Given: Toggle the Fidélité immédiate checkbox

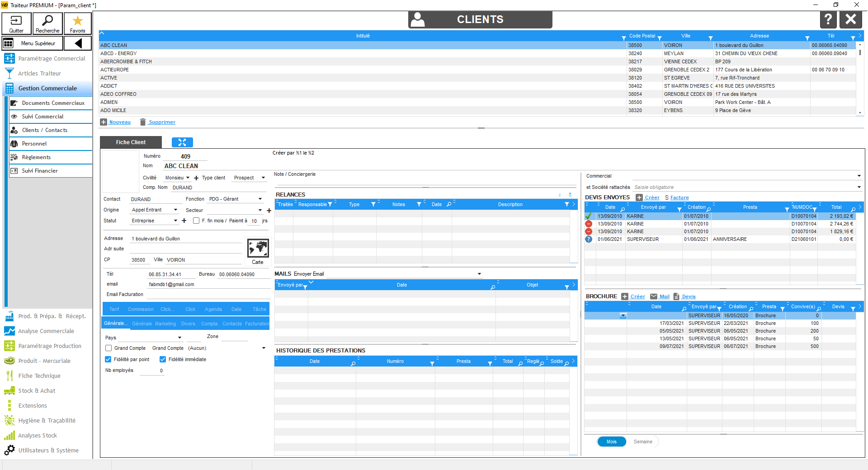Looking at the screenshot, I should click(163, 359).
